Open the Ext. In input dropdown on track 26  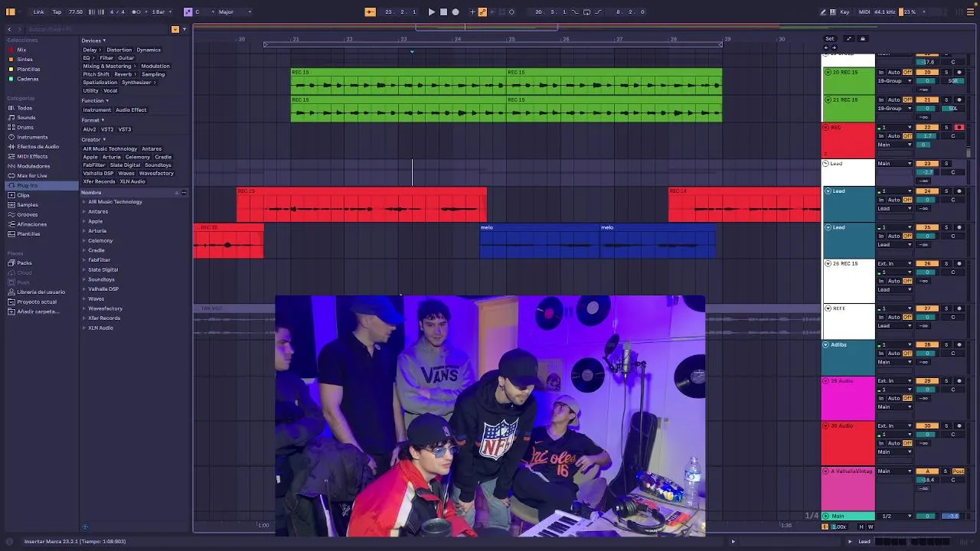pyautogui.click(x=895, y=263)
